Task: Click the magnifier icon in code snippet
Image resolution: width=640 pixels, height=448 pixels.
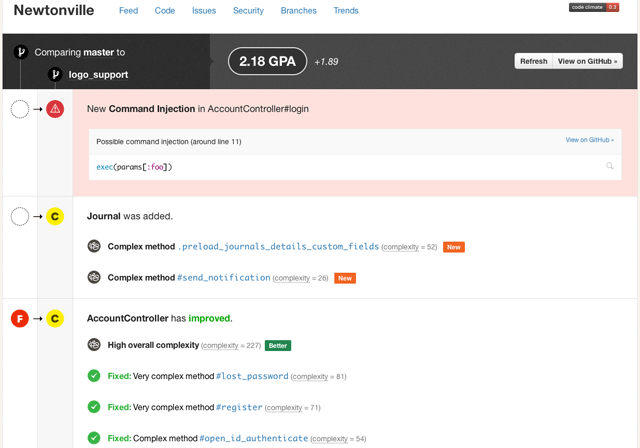Action: [x=609, y=166]
